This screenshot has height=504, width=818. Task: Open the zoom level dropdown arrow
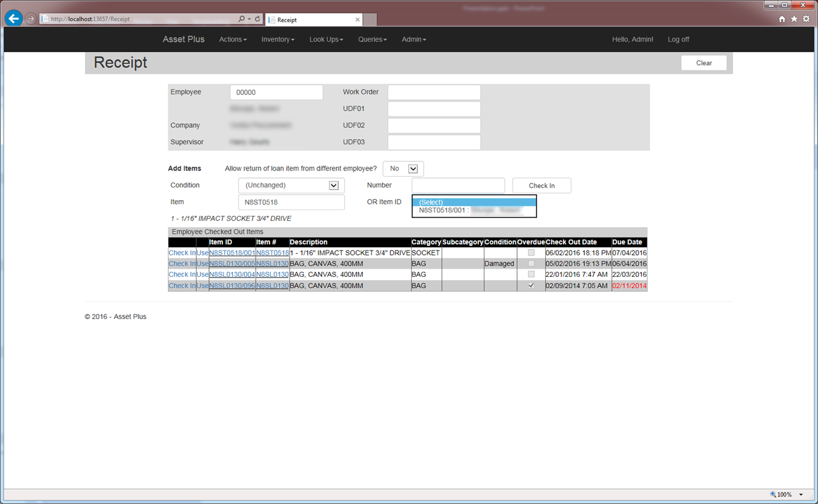(801, 495)
